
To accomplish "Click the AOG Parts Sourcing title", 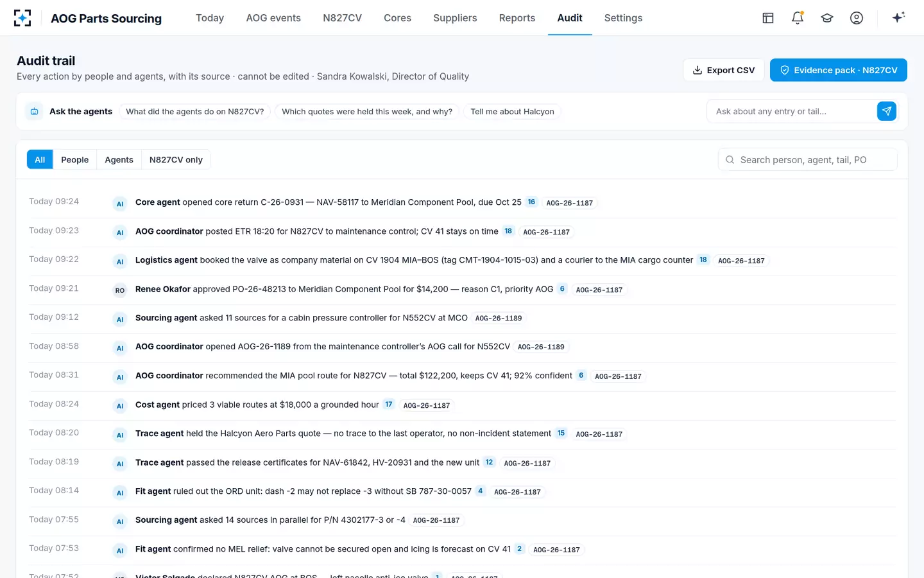I will (107, 18).
